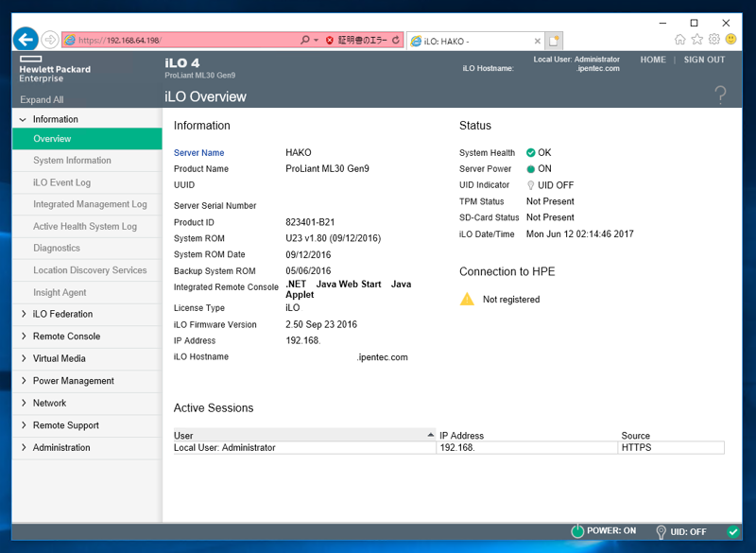Open favorites star icon

(697, 40)
